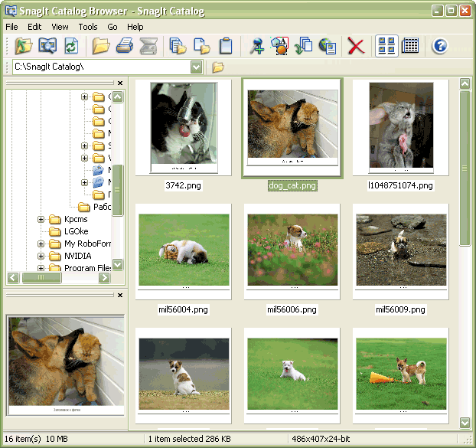Click folder tree scroll left arrow

coord(13,277)
